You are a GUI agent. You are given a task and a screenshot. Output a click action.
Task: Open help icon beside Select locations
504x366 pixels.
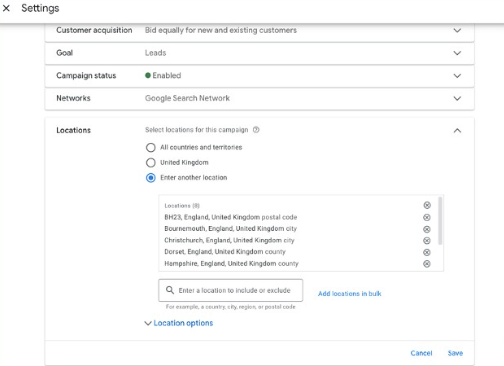[x=256, y=130]
